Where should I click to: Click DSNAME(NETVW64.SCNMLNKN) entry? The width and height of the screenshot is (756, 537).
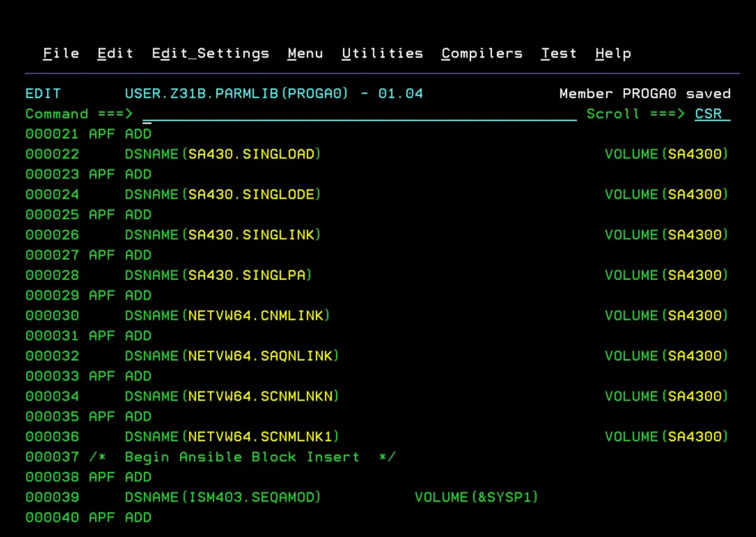232,396
